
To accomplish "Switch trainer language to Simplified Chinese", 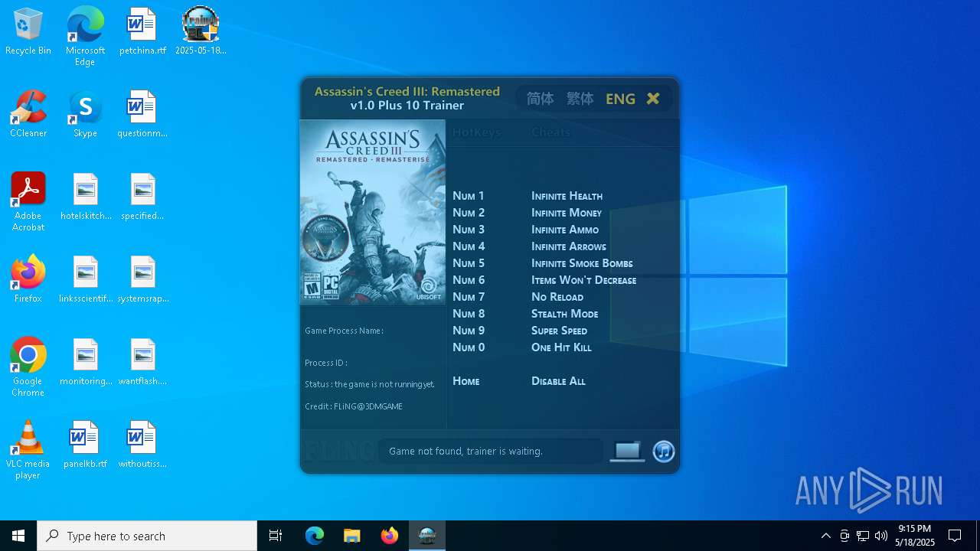I will point(540,99).
